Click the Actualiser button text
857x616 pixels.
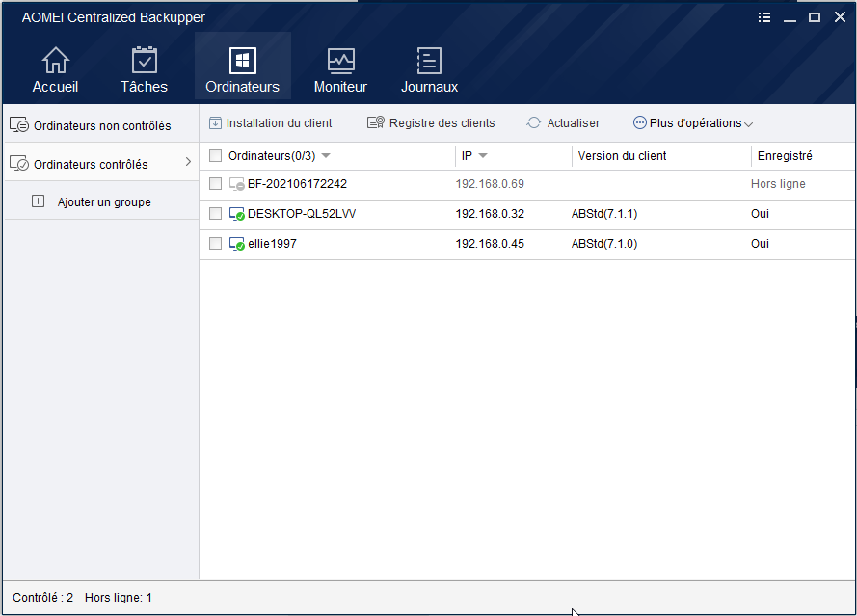click(574, 123)
